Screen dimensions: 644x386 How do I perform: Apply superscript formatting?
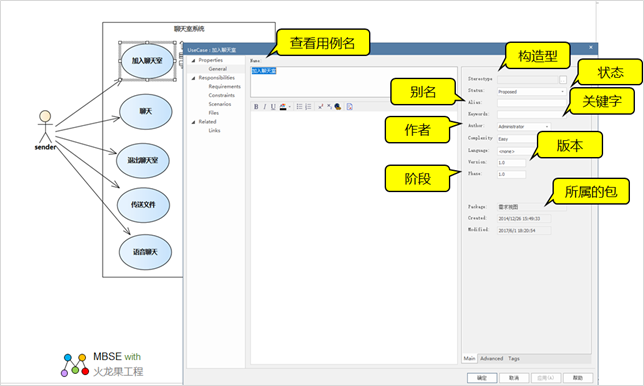pyautogui.click(x=320, y=107)
